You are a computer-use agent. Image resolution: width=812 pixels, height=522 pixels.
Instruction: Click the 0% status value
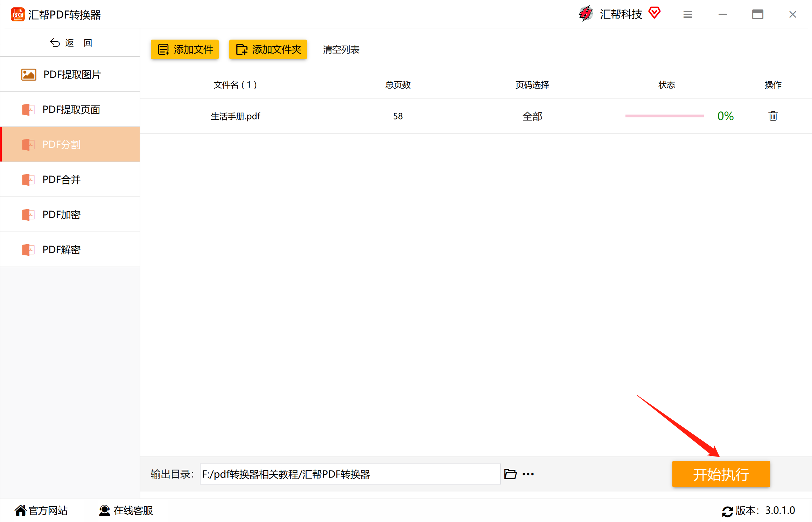[x=726, y=116]
